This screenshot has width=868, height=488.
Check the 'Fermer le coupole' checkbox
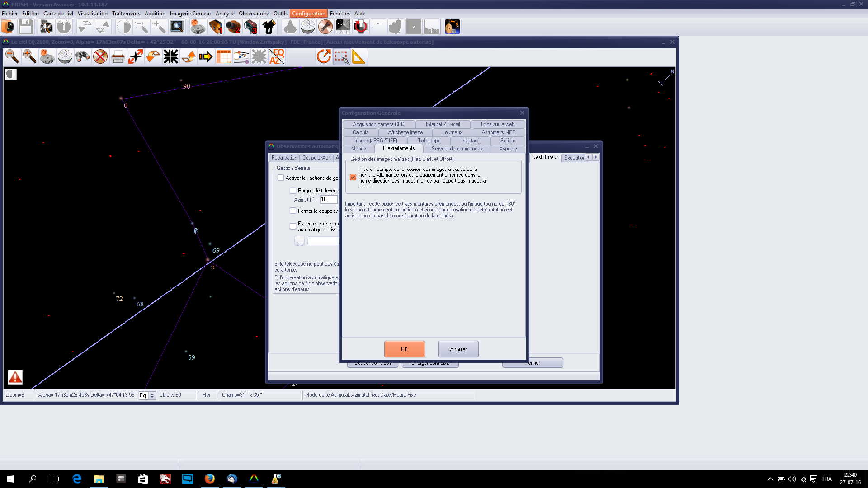[x=293, y=211]
